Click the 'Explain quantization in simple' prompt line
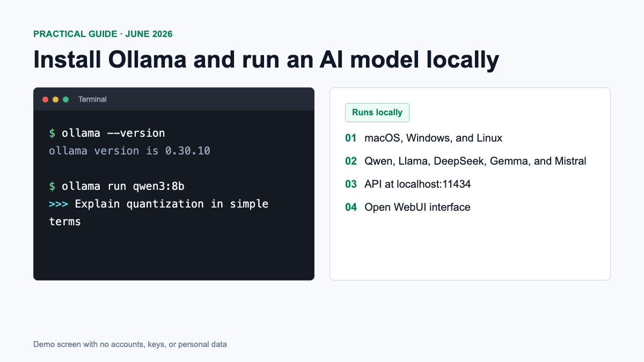 pos(158,204)
